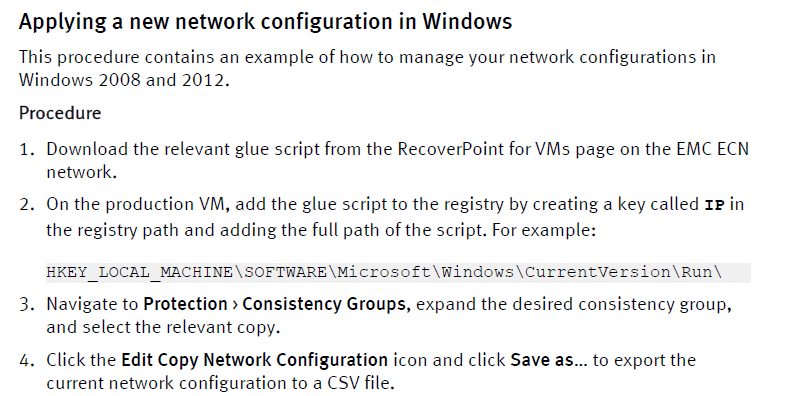This screenshot has width=807, height=396.
Task: Click the bold 'Save as...' text
Action: tap(549, 360)
